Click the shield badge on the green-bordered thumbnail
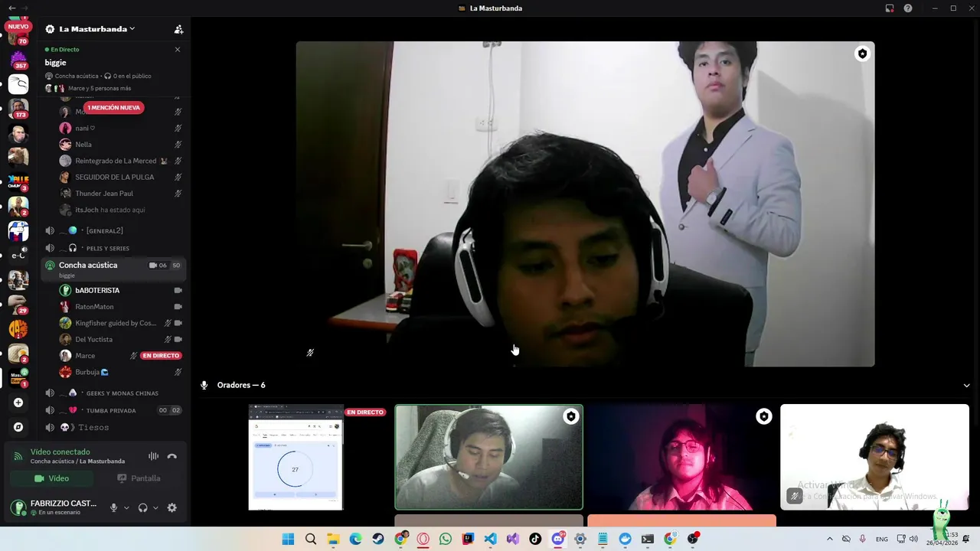Image resolution: width=980 pixels, height=551 pixels. (x=570, y=416)
